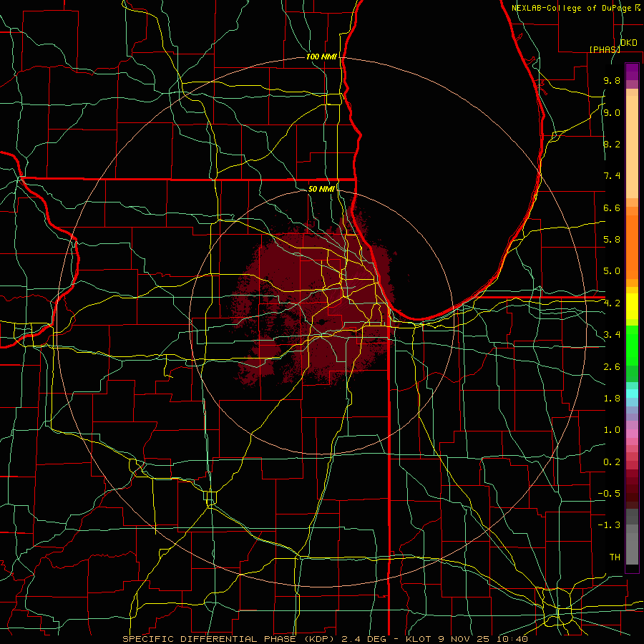Select the 1.8 value on the color scale

coord(612,399)
